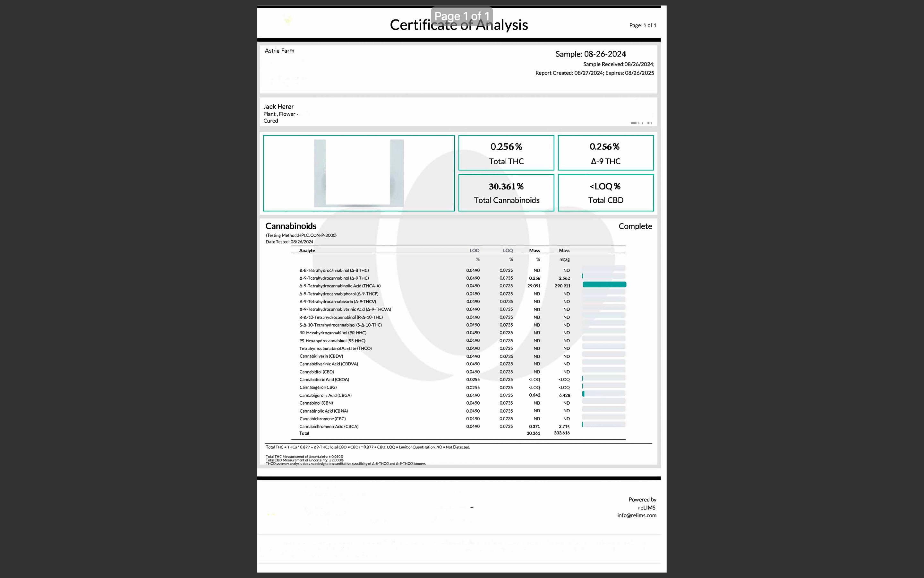Click the 'Plant, Flower -' description text
Viewport: 924px width, 578px height.
point(281,114)
